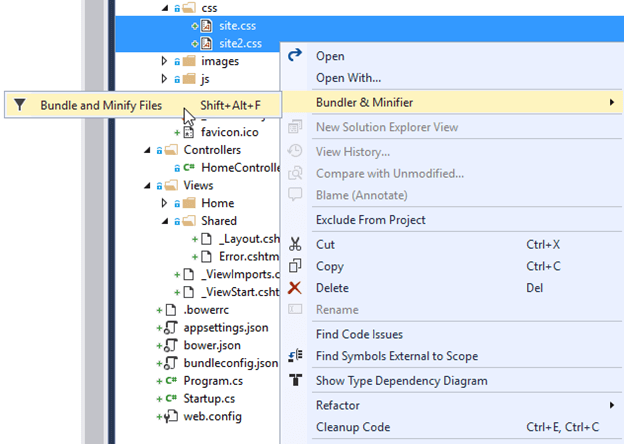
Task: Select Program.cs file
Action: 213,381
